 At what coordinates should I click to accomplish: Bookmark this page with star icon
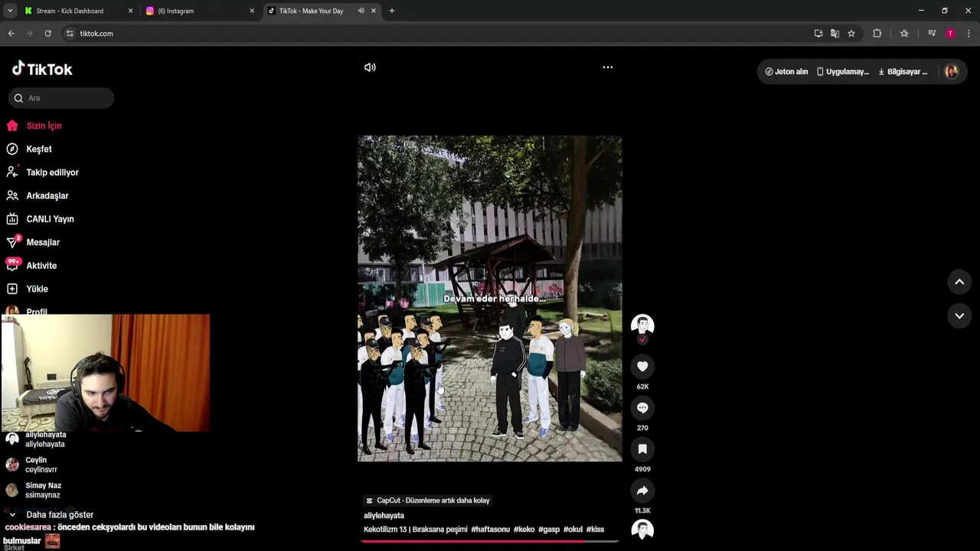tap(851, 34)
